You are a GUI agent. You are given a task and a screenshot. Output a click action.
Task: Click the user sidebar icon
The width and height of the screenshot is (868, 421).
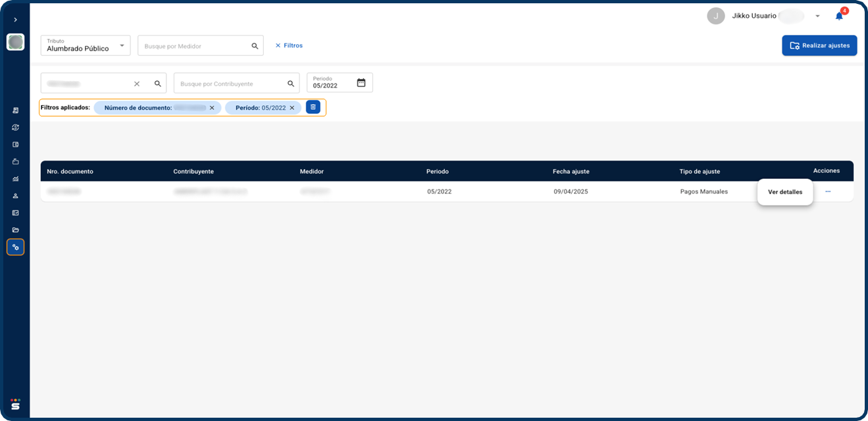tap(16, 195)
